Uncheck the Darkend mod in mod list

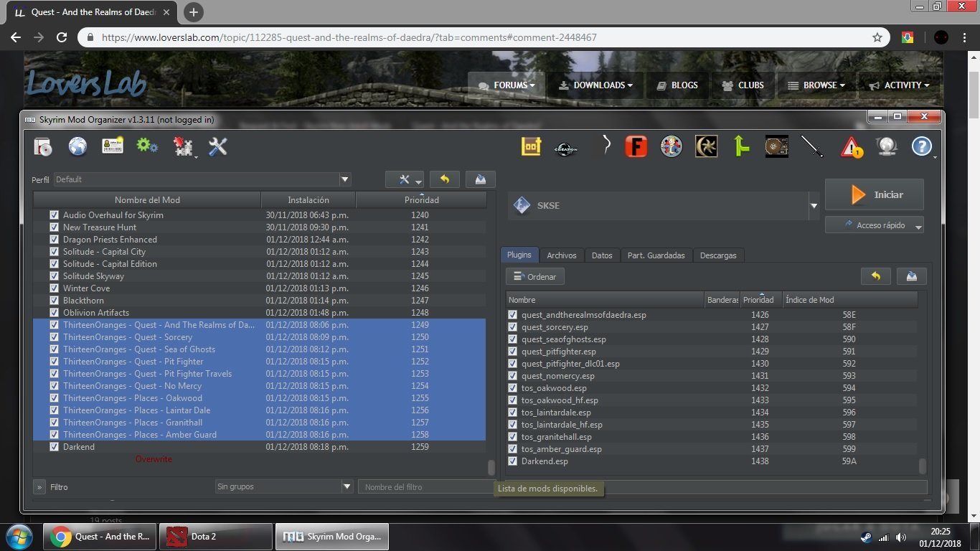click(x=54, y=447)
